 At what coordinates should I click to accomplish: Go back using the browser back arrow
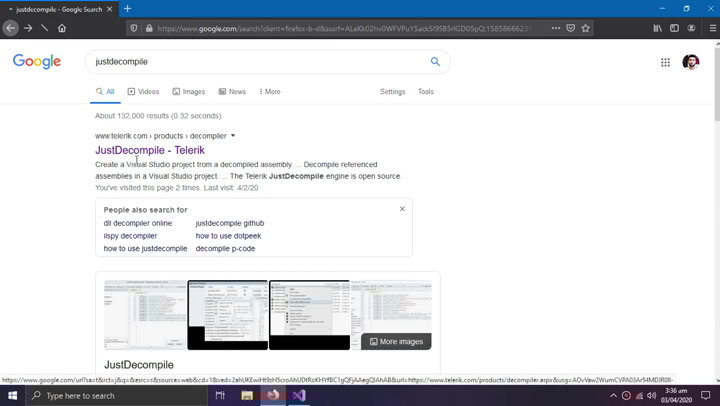click(x=11, y=28)
